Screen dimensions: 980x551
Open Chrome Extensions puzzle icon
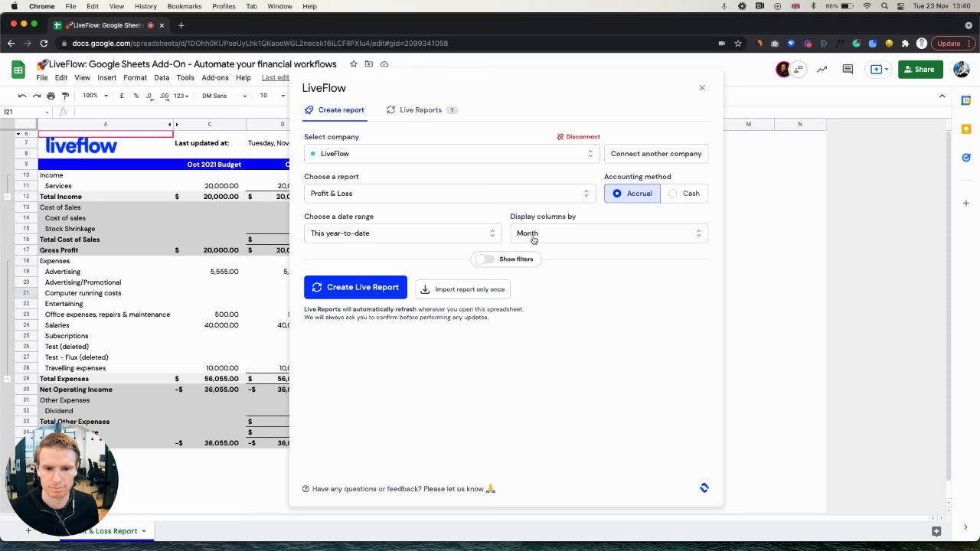[905, 44]
